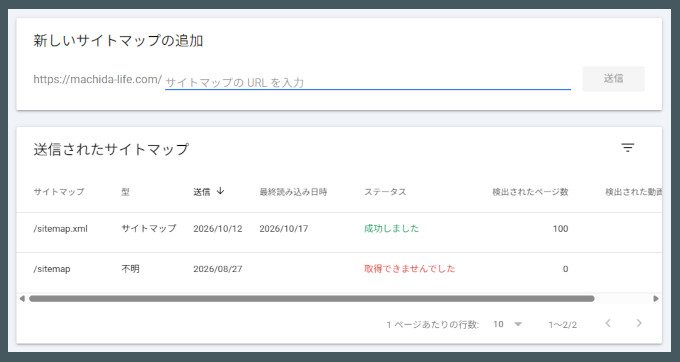Screen dimensions: 680x362
Task: Click the https://machida-life.com/ URL prefix
Action: [x=98, y=79]
